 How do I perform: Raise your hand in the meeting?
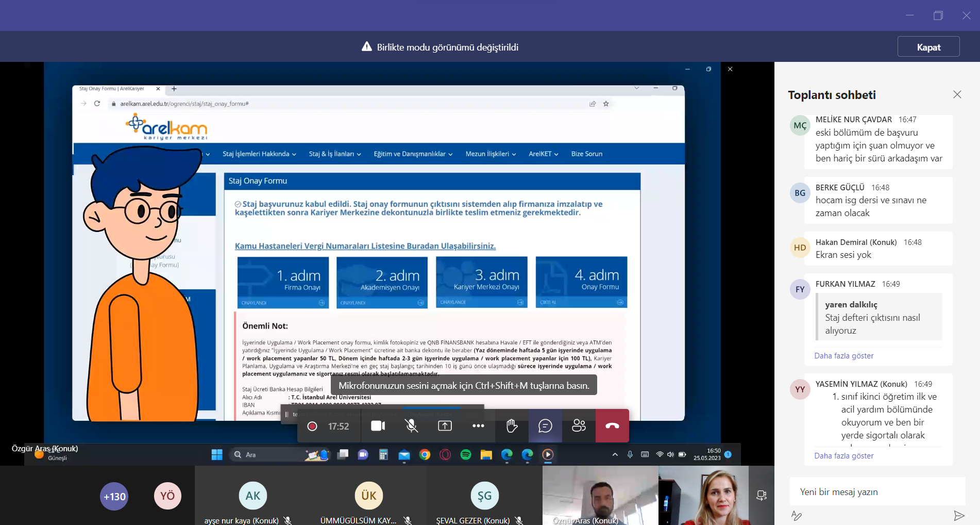pos(512,426)
